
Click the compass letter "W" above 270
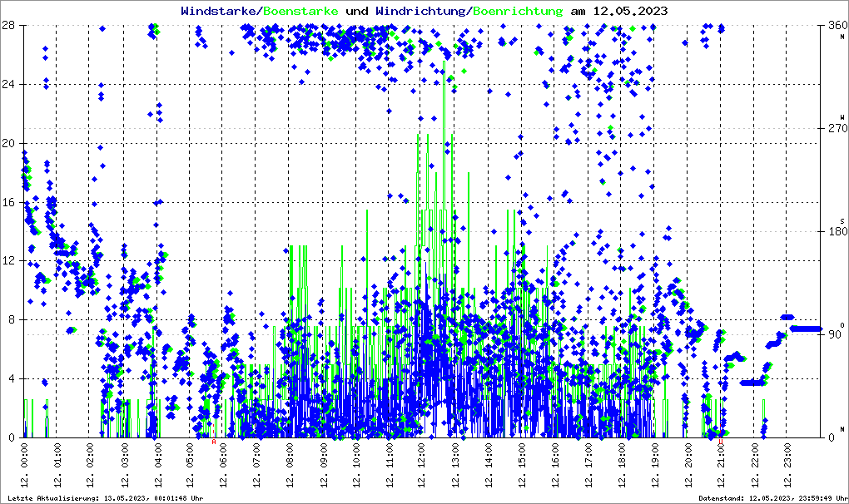(x=842, y=116)
